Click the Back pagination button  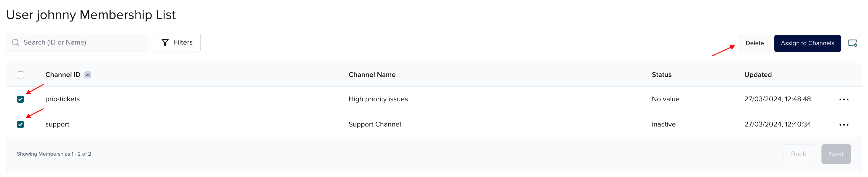click(798, 154)
